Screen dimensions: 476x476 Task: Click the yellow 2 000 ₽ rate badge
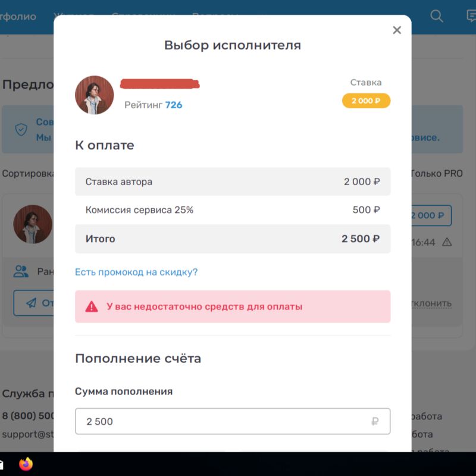point(366,101)
